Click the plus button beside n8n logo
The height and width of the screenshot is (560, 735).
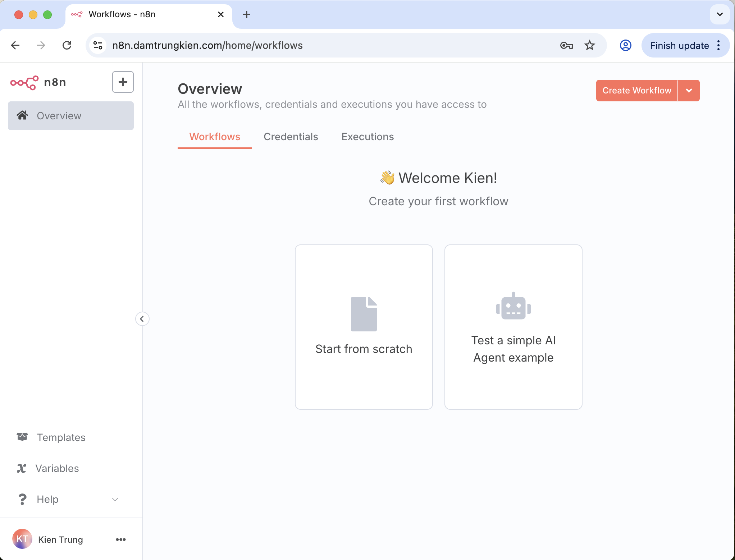tap(123, 82)
